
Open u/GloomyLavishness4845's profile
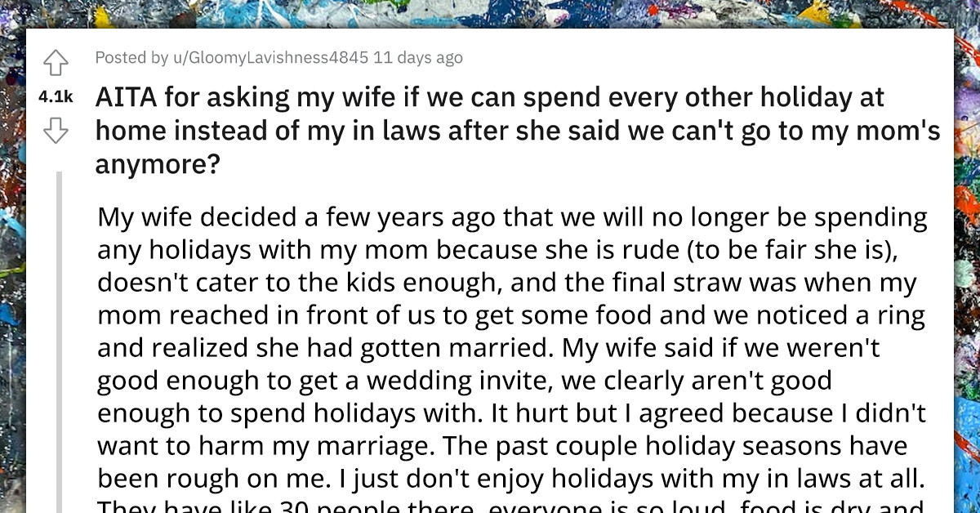(259, 58)
